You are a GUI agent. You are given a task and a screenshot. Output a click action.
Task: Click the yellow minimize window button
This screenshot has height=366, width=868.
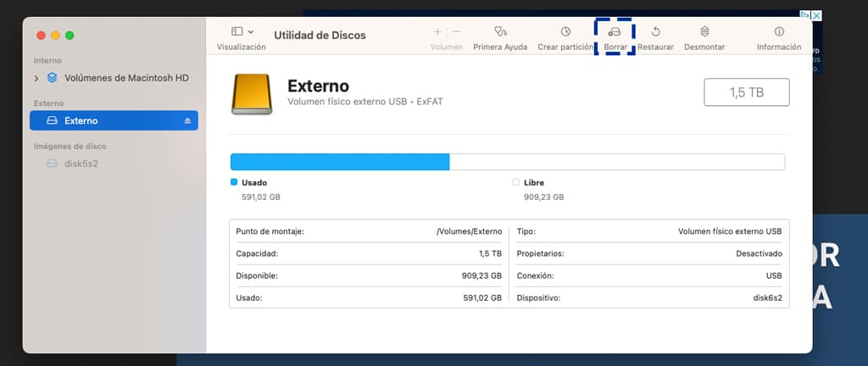pyautogui.click(x=55, y=36)
